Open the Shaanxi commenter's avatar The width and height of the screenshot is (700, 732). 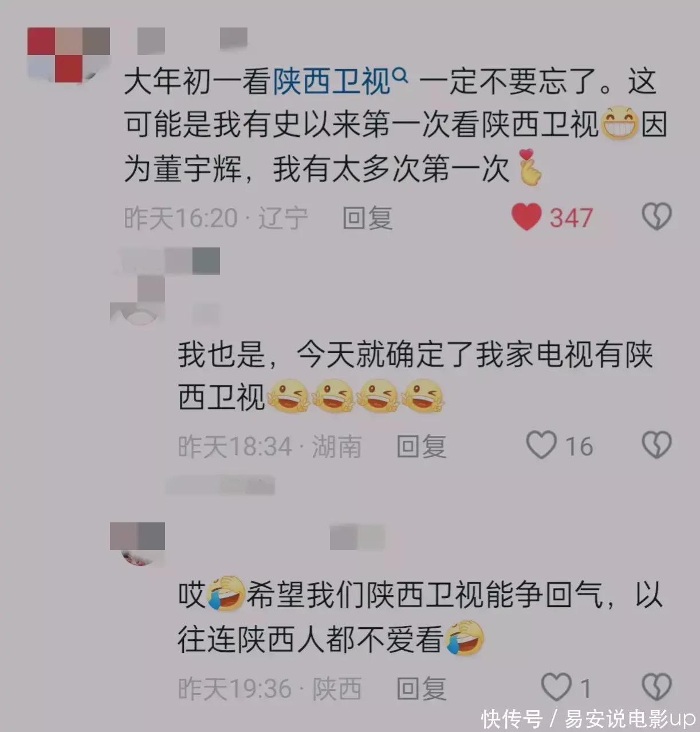[x=137, y=544]
